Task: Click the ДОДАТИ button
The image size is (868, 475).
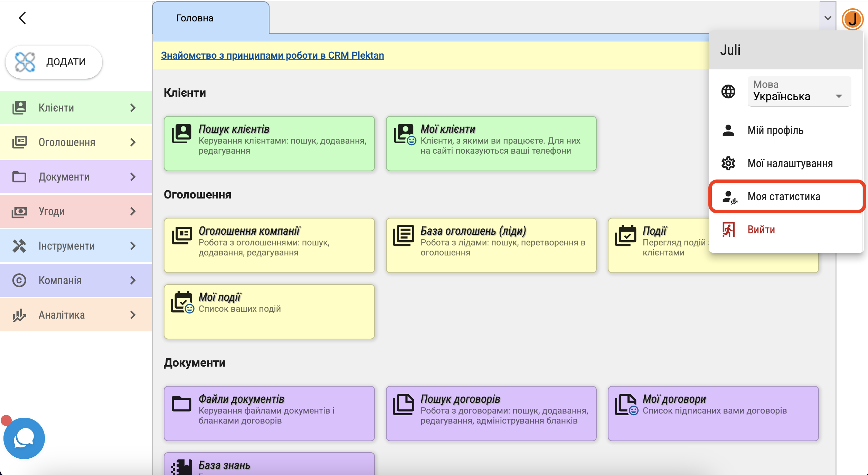Action: (54, 62)
